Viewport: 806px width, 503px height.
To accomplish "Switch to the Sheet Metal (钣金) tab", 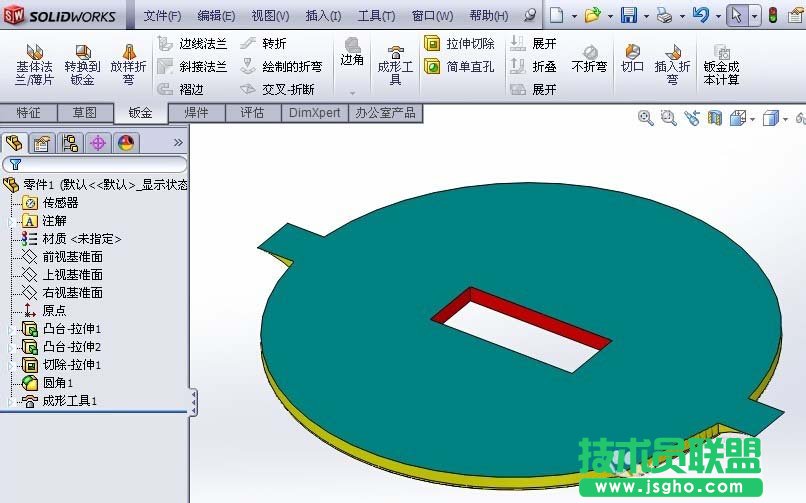I will click(140, 113).
